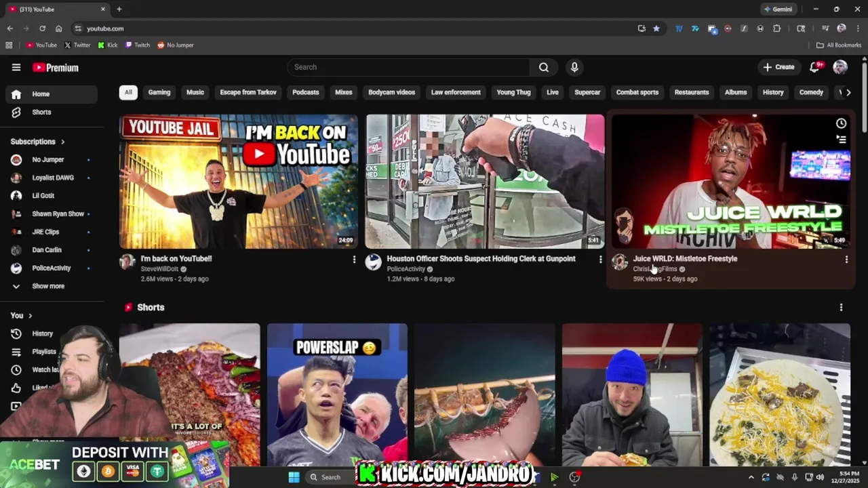Image resolution: width=868 pixels, height=488 pixels.
Task: Open the Twitch bookmark
Action: 138,45
